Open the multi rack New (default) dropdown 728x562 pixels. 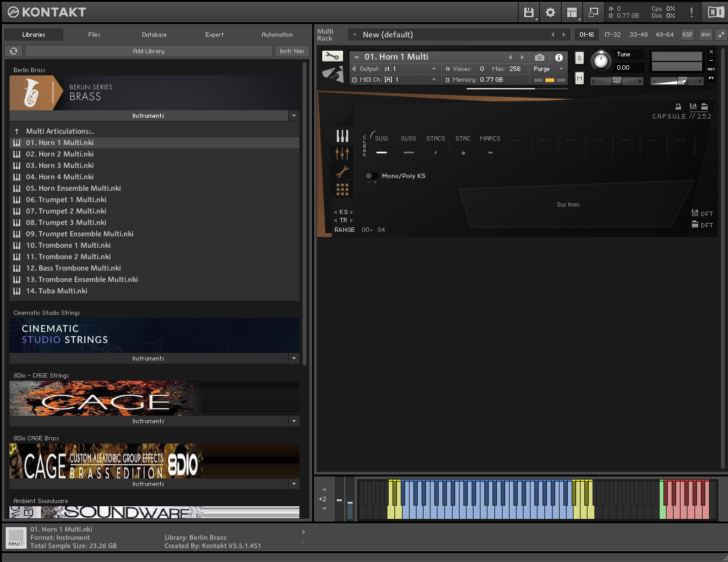click(x=355, y=35)
